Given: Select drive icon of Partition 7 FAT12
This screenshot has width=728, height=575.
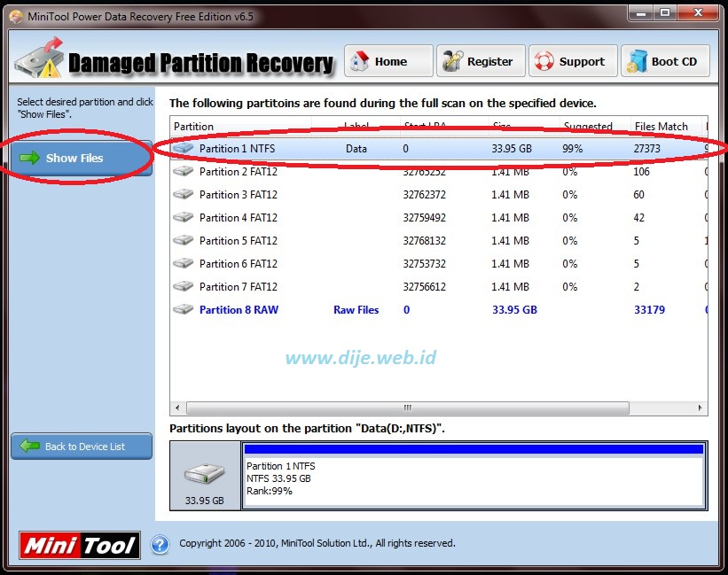Looking at the screenshot, I should (x=183, y=286).
